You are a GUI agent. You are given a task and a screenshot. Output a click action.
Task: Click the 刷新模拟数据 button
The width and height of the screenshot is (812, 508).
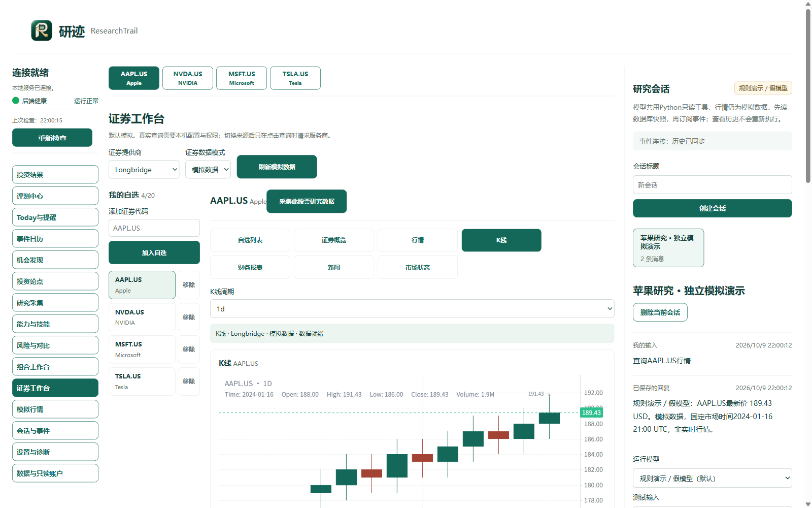277,167
